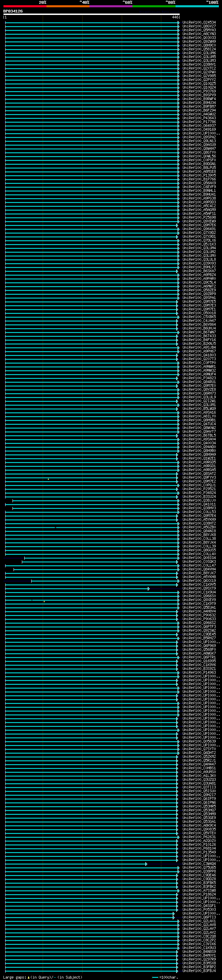Select hit label UniRef100_Q58I24
The height and width of the screenshot is (980, 222).
199,49
